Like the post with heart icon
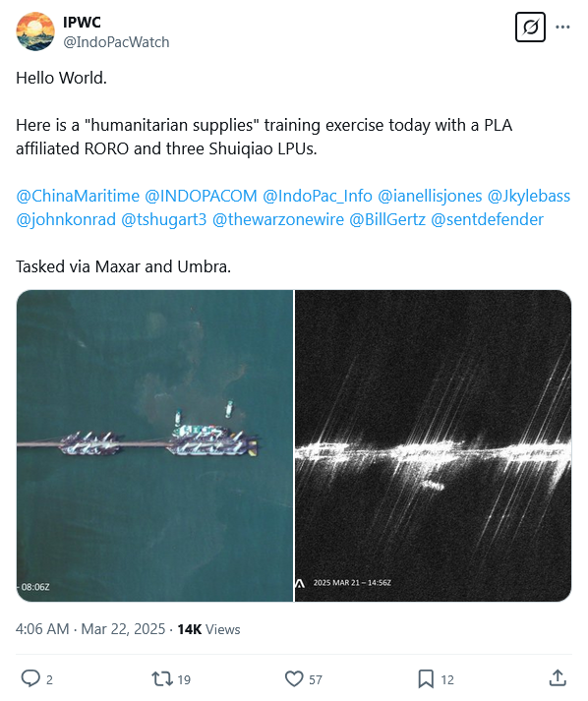 [294, 678]
